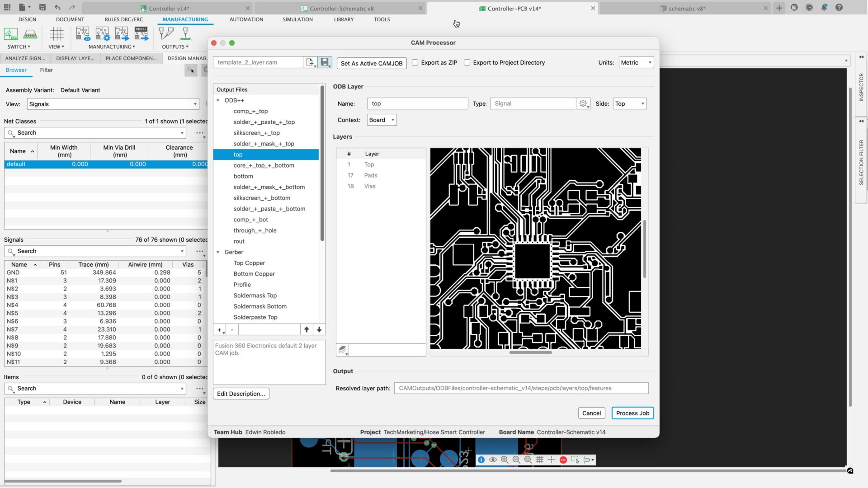Image resolution: width=868 pixels, height=488 pixels.
Task: Click the View grid icon in ribbon
Action: [x=57, y=34]
